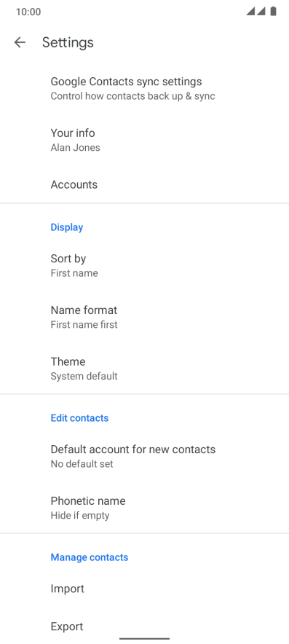Tap the battery icon in status bar
Screen dimensions: 289x644
click(x=274, y=12)
